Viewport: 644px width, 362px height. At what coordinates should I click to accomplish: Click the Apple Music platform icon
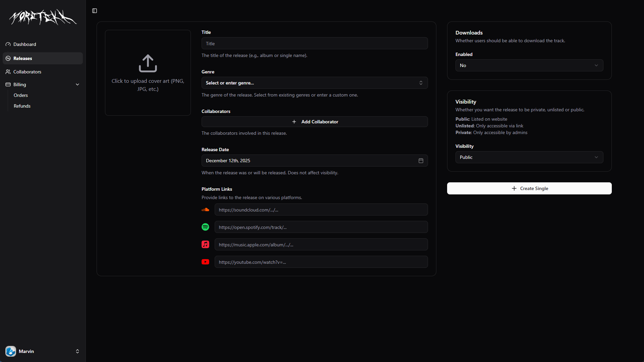tap(205, 244)
